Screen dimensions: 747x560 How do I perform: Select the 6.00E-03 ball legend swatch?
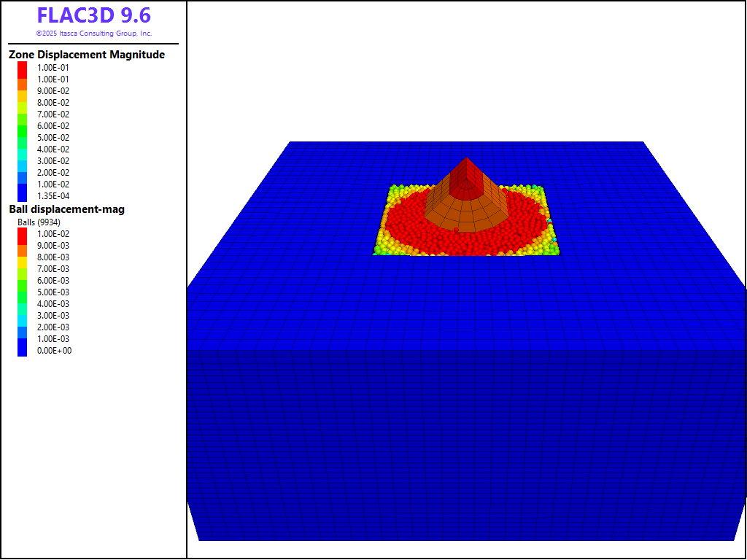(x=23, y=280)
